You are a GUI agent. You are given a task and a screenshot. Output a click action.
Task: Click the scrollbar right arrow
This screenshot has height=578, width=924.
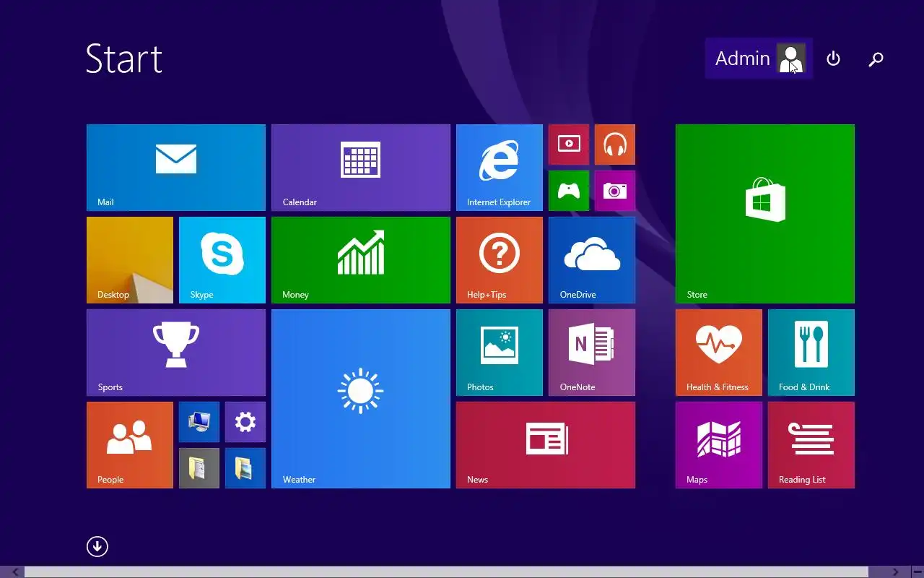pos(895,572)
